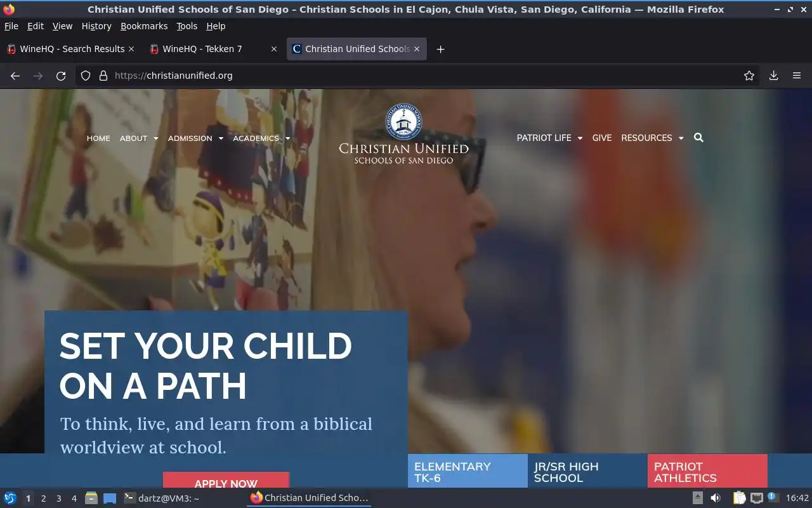Screen dimensions: 812x508
Task: View site security padlock info
Action: (x=103, y=76)
